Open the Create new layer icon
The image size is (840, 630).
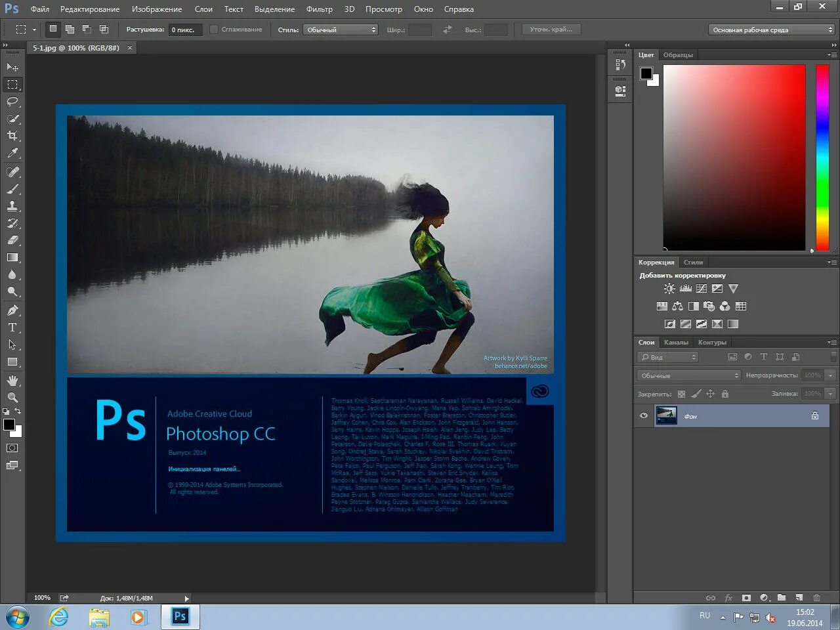(x=799, y=598)
